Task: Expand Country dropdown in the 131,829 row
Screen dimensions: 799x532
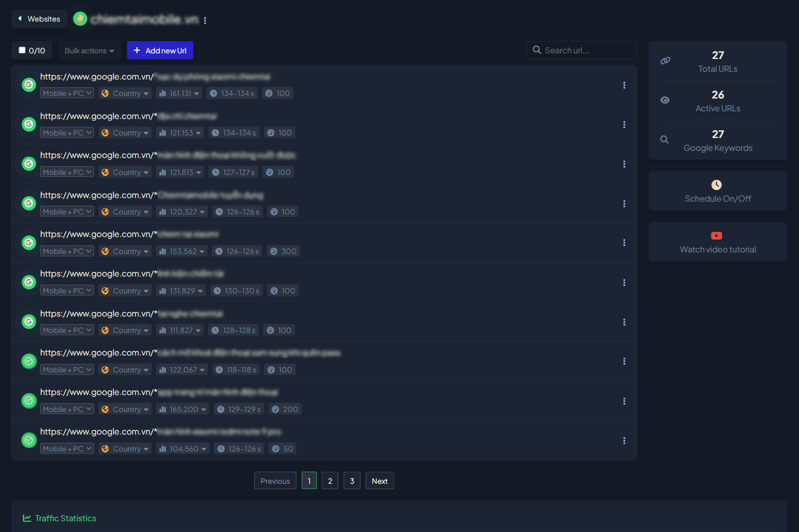Action: click(125, 291)
